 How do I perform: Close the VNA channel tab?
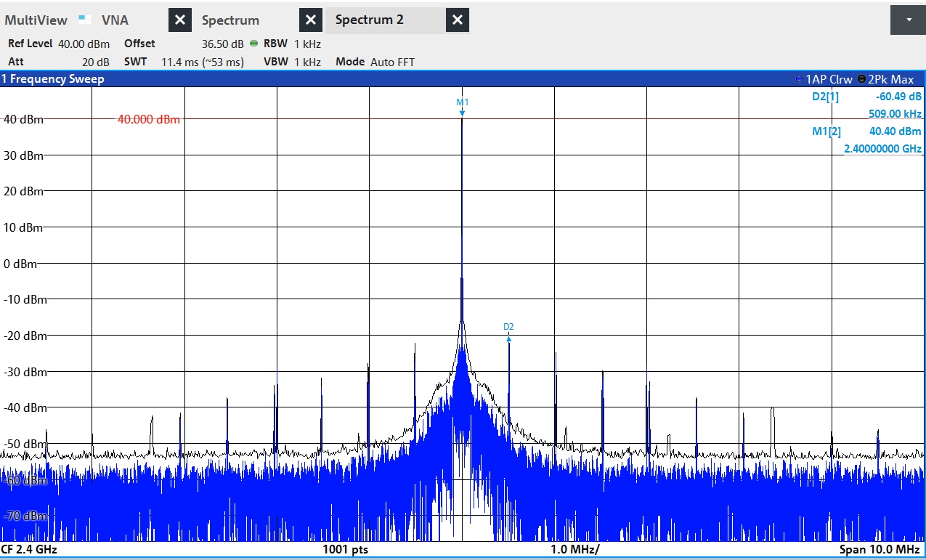(180, 20)
